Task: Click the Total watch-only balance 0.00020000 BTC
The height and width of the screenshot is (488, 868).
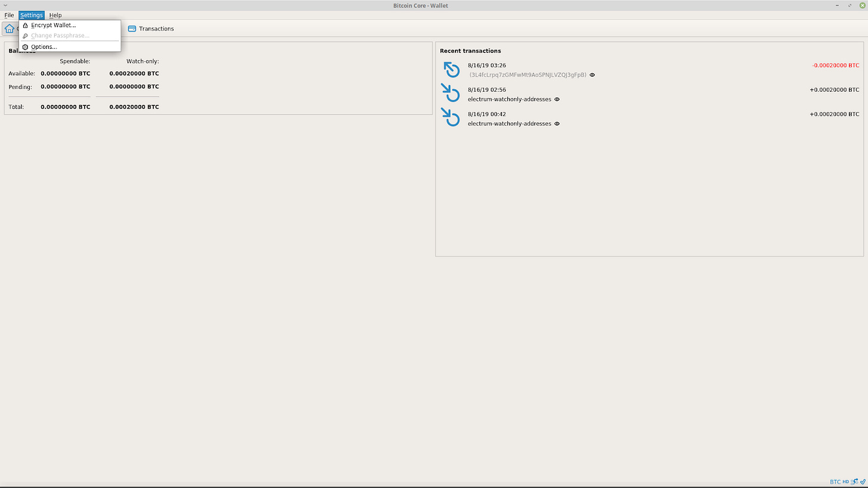Action: click(134, 107)
